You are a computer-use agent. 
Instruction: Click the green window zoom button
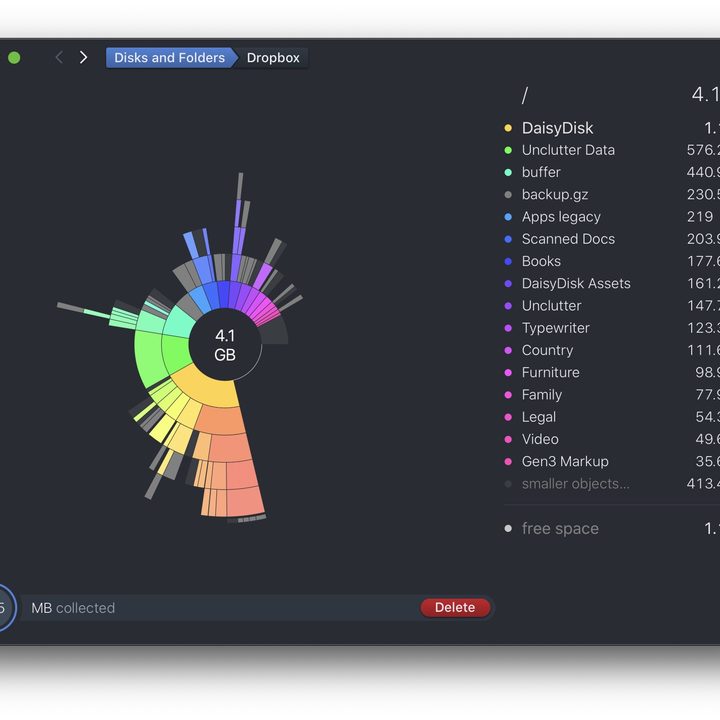pos(14,57)
